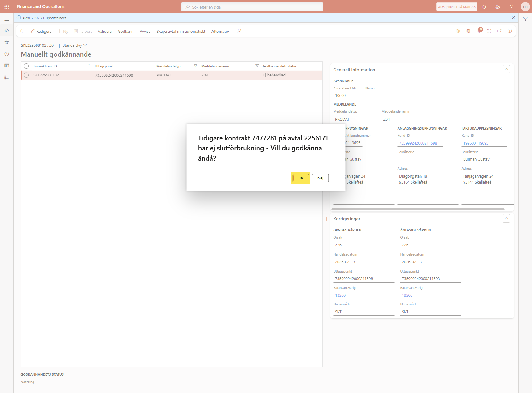Click Godkänn in the action bar
The width and height of the screenshot is (532, 393).
click(x=125, y=31)
